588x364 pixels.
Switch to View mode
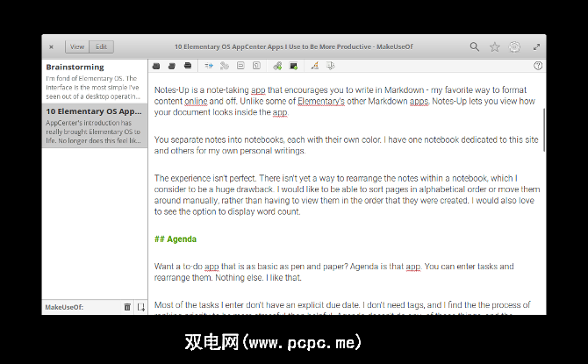coord(77,46)
